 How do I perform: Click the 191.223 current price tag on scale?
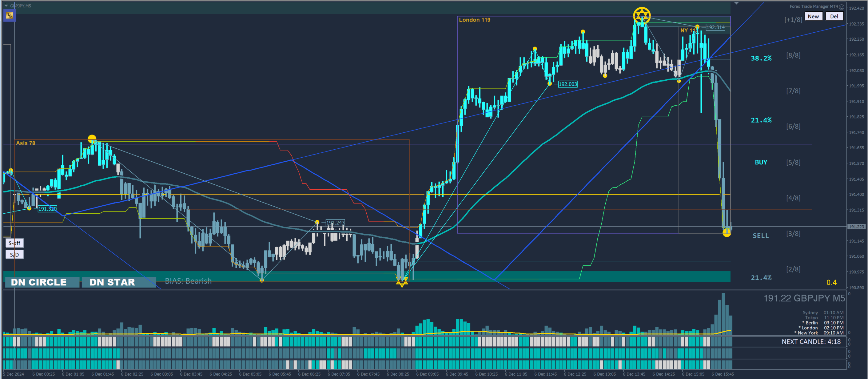pyautogui.click(x=856, y=227)
